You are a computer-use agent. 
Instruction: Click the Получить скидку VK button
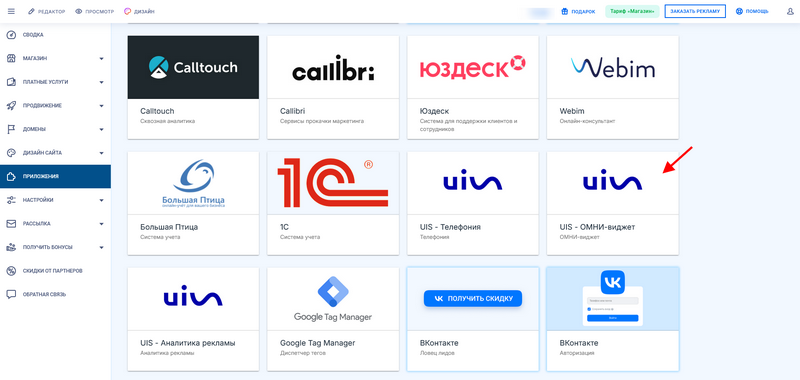[473, 298]
